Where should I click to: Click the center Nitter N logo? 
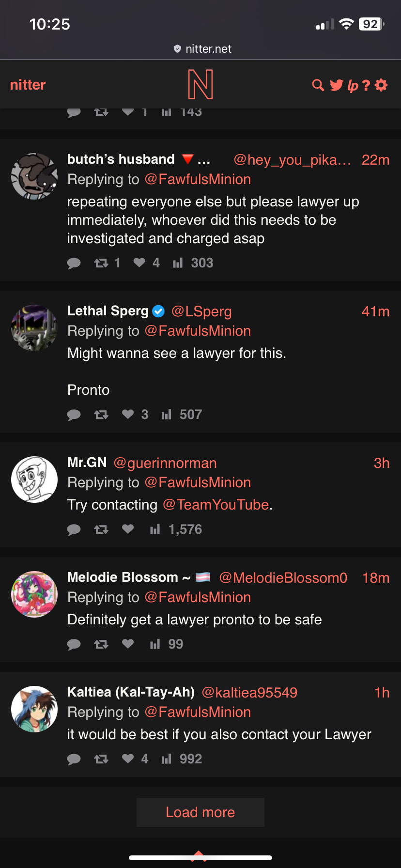pos(200,84)
